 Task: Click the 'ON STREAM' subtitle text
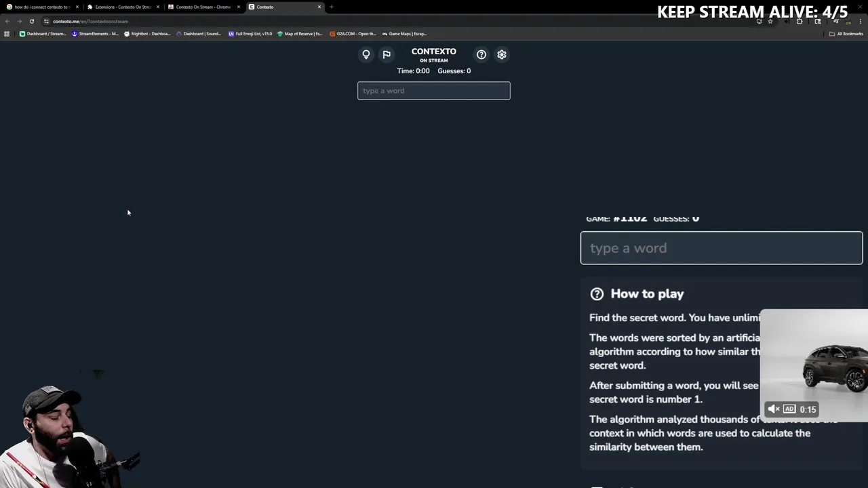click(x=434, y=60)
